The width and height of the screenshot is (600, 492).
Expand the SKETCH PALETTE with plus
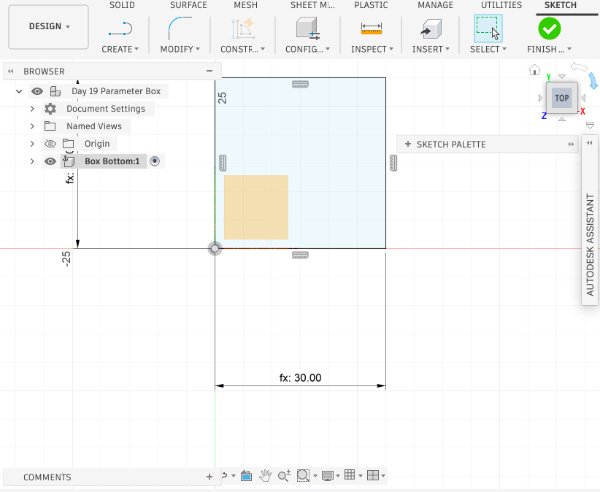(x=408, y=144)
